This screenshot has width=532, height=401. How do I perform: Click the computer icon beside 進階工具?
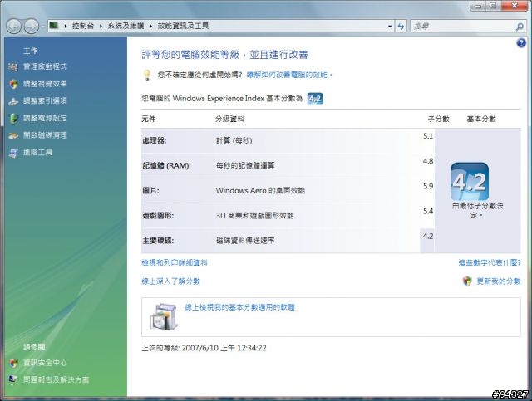coord(13,153)
